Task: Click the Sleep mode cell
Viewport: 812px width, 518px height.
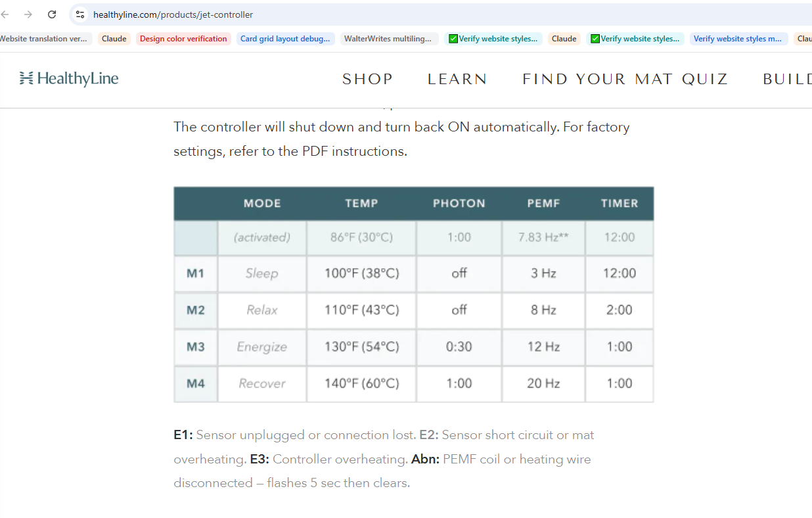Action: coord(262,273)
